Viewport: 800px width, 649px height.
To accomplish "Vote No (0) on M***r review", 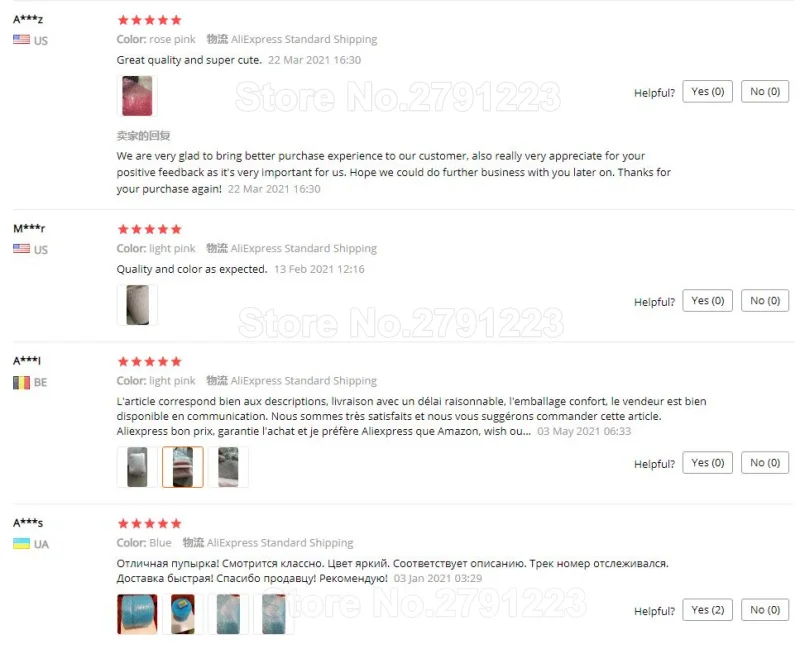I will 765,301.
